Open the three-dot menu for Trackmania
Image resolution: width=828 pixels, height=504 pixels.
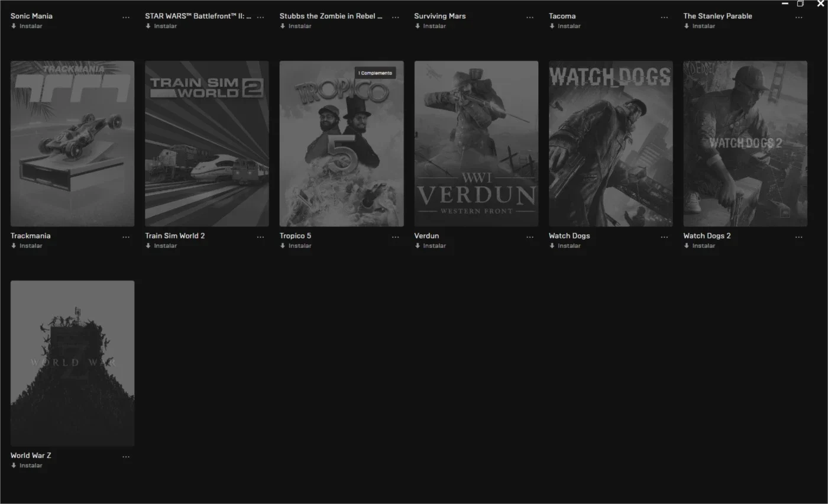point(126,237)
